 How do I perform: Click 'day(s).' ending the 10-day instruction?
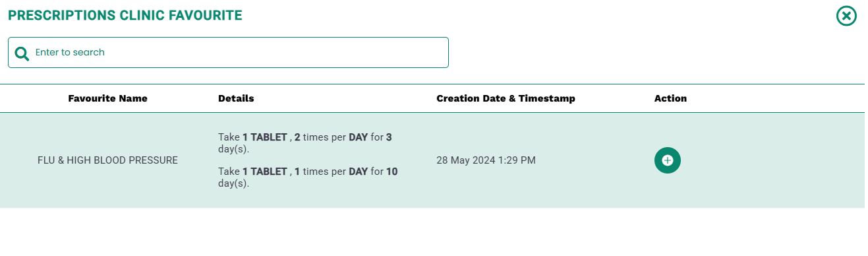(233, 183)
